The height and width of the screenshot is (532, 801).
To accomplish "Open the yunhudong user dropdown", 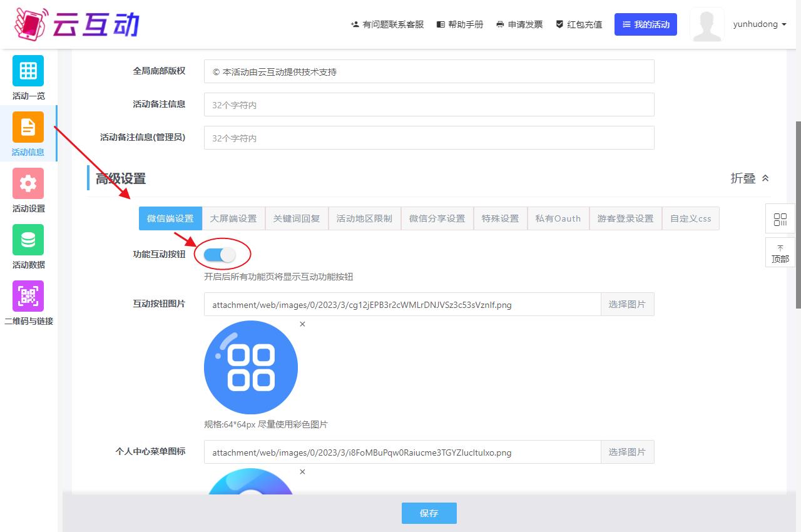I will tap(760, 24).
